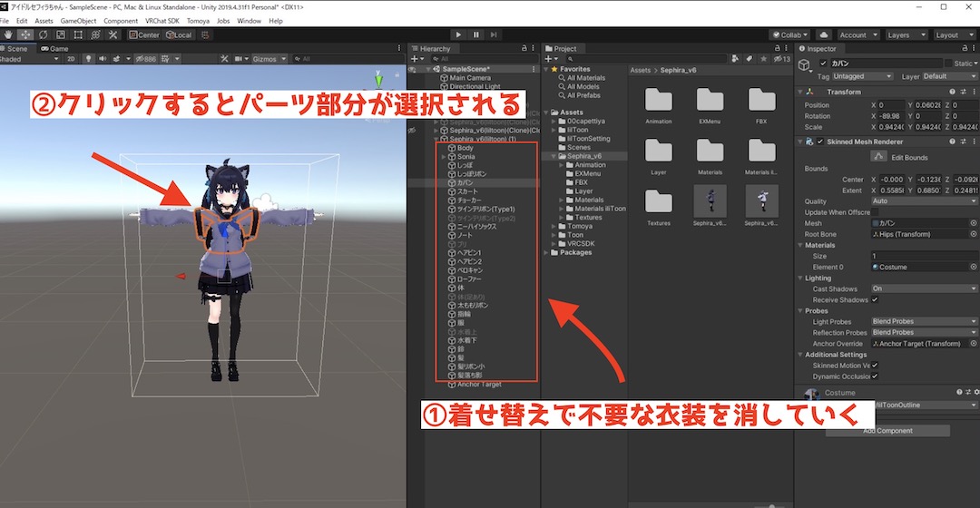Click the Pause button
The width and height of the screenshot is (980, 508).
(x=475, y=35)
